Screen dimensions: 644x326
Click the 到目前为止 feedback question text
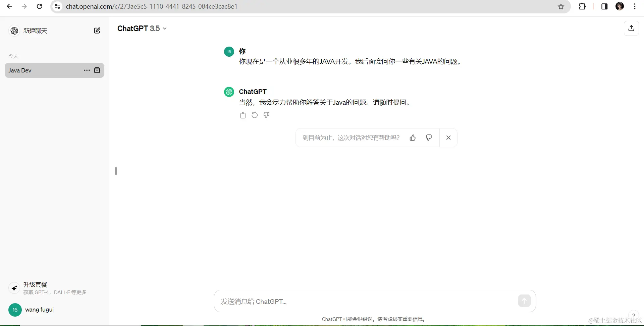coord(351,138)
